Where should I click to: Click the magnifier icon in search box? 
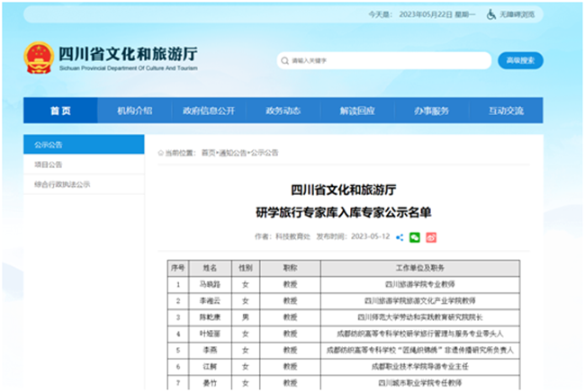[x=285, y=60]
